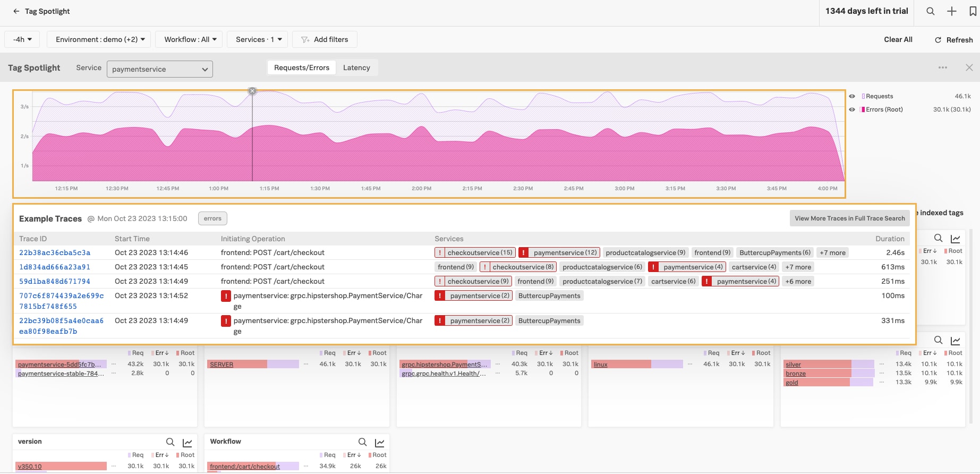
Task: Open the Workflow: All dropdown
Action: coord(190,39)
